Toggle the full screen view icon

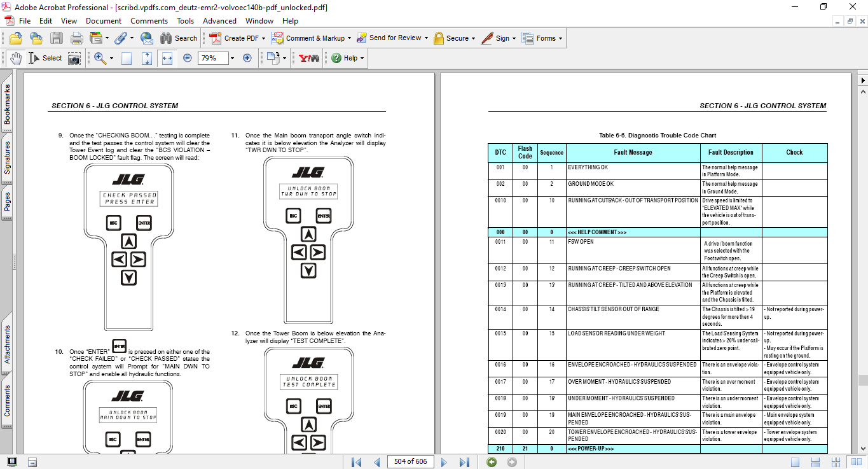12,462
